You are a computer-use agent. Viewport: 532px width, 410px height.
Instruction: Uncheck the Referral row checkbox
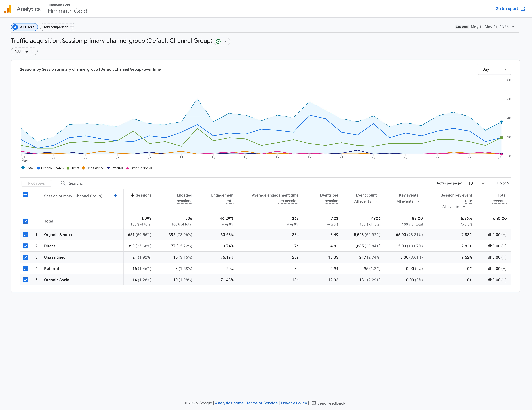click(25, 269)
